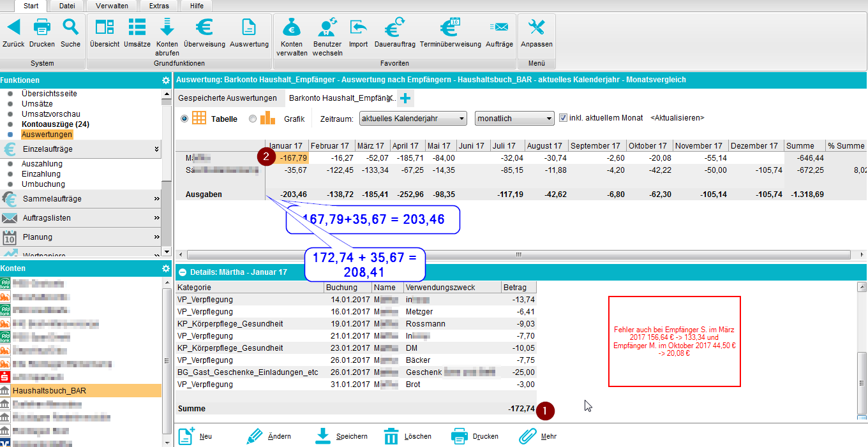The height and width of the screenshot is (447, 868).
Task: Toggle inkl. aktuellem Monat checkbox
Action: [x=563, y=118]
